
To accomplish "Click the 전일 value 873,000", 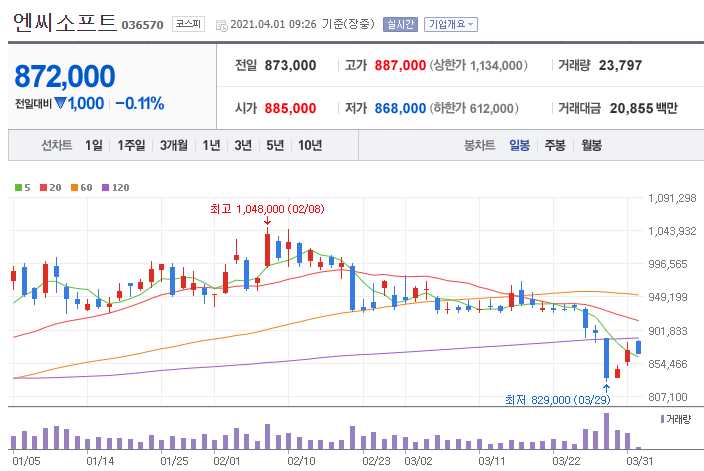I will click(x=290, y=66).
